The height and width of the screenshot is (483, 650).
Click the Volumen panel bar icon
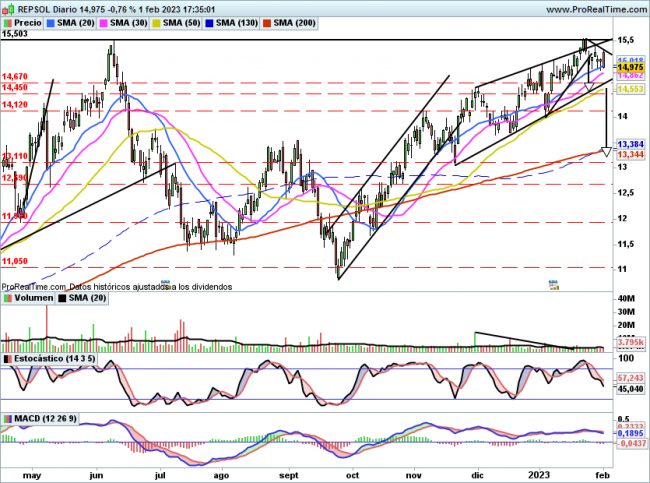pyautogui.click(x=7, y=297)
